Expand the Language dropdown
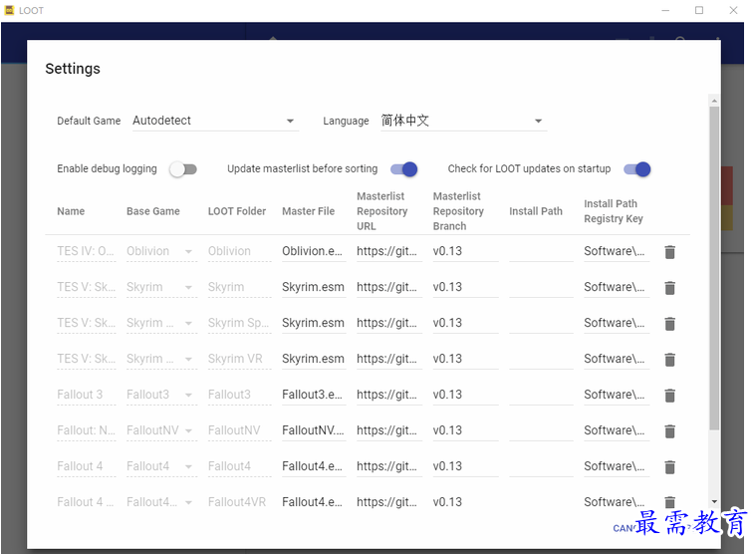This screenshot has height=554, width=756. 462,121
